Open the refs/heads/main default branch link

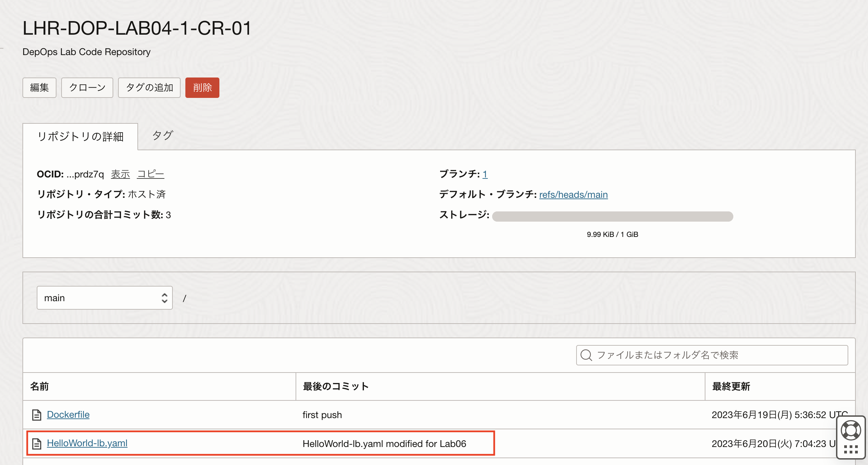click(573, 194)
